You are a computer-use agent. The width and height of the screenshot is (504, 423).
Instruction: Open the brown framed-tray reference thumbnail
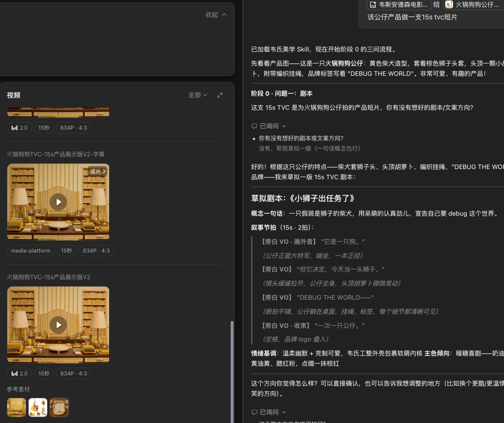59,407
